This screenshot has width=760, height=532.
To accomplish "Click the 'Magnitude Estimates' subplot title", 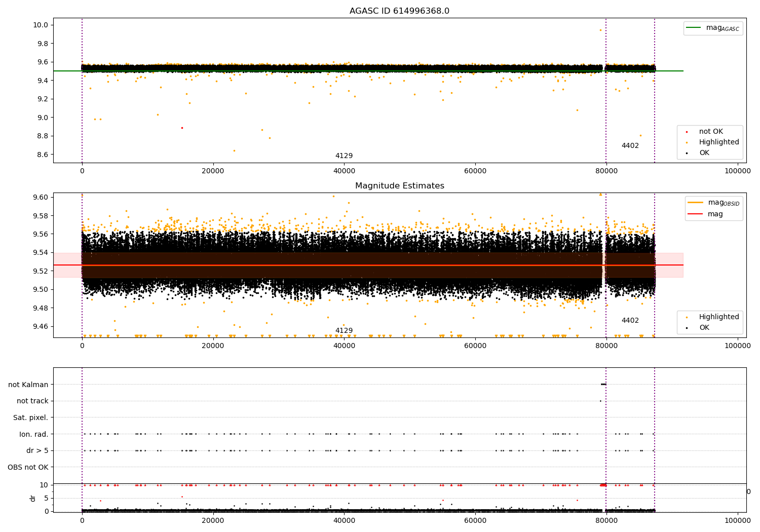I will 399,186.
